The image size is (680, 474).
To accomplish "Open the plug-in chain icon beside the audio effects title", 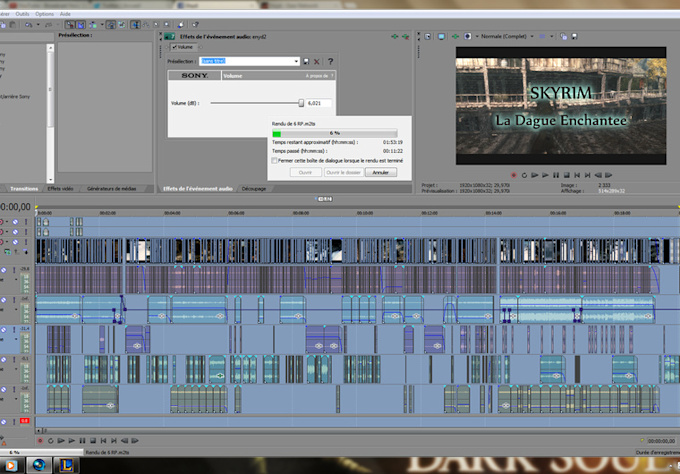I will [169, 36].
